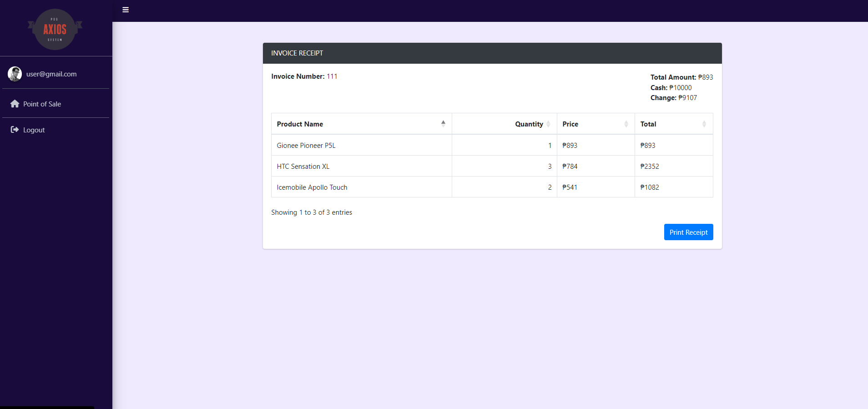Click the home icon beside Point of Sale

click(x=15, y=104)
